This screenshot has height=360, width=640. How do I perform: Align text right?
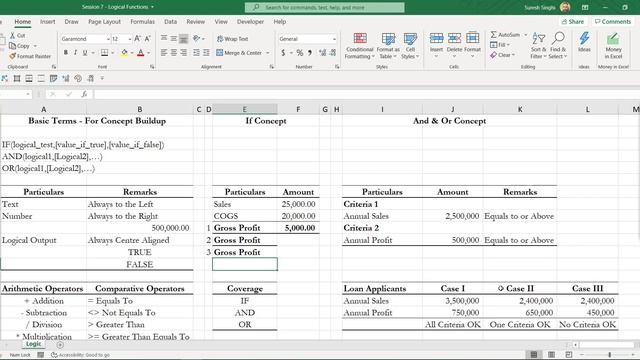pos(183,53)
